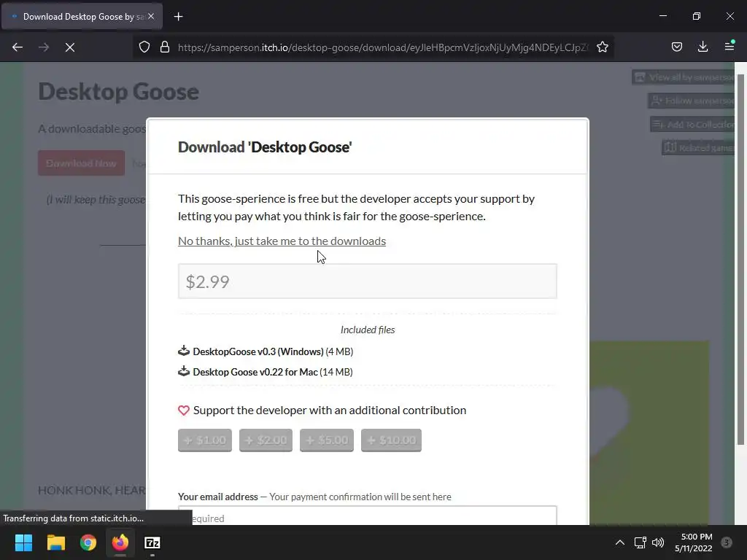Click the Download Now button behind dialog
This screenshot has width=747, height=560.
click(x=82, y=163)
